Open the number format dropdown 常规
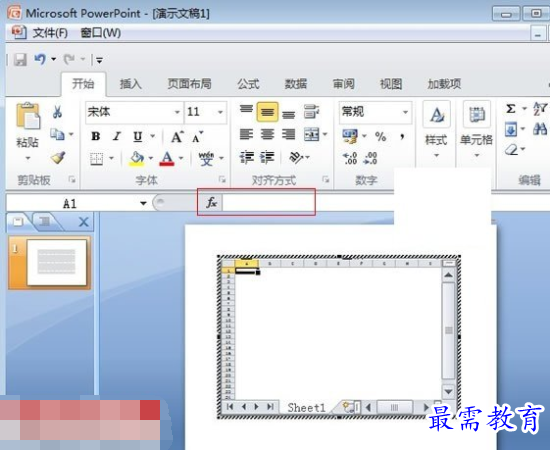 405,112
